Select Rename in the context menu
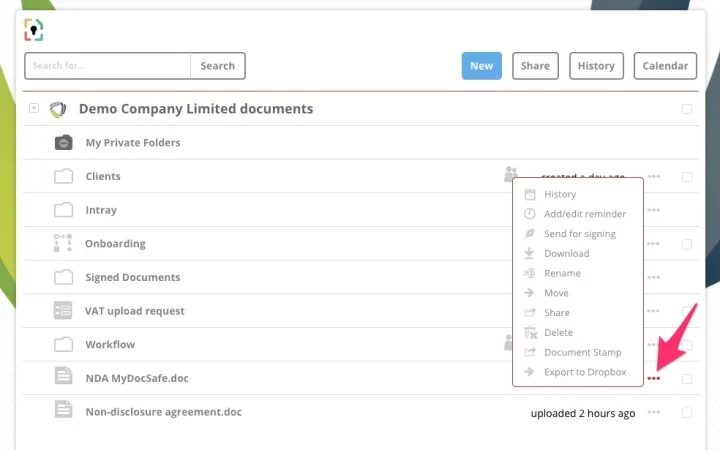The image size is (720, 450). point(562,273)
